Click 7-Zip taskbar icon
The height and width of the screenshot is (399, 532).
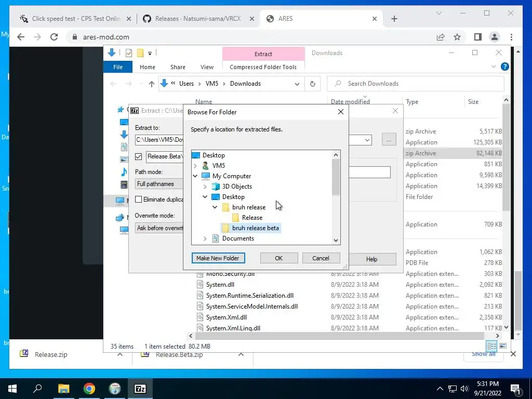coord(140,389)
